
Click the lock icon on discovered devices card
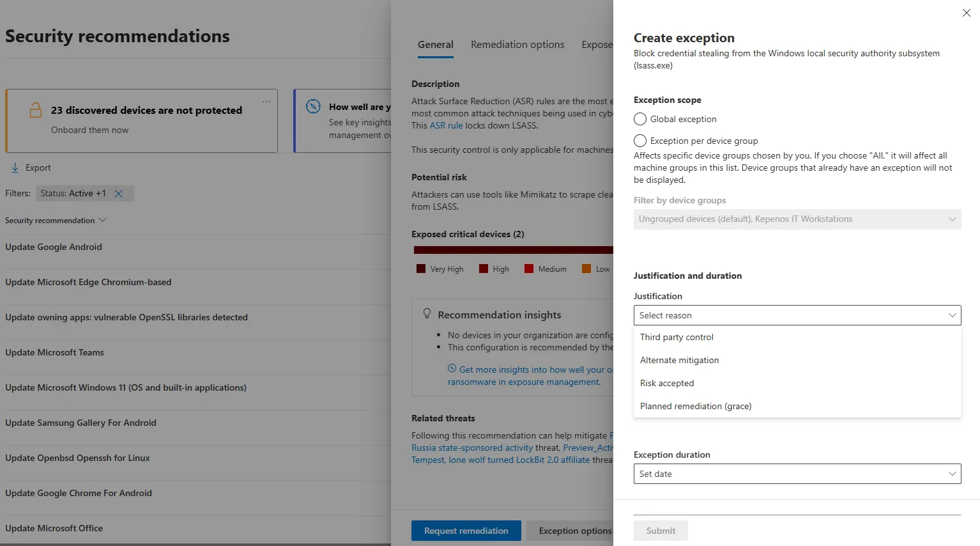pos(36,110)
